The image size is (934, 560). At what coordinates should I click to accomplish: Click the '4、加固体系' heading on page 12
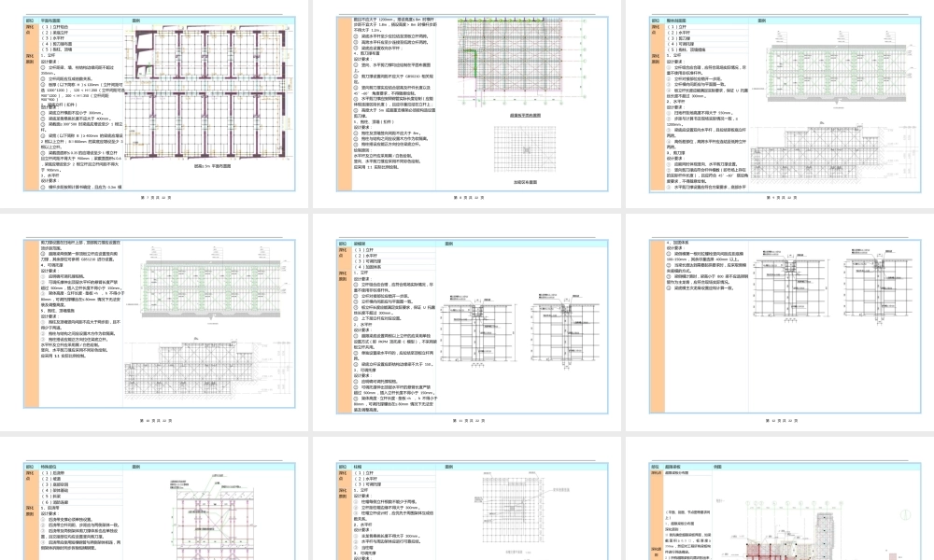tap(678, 243)
